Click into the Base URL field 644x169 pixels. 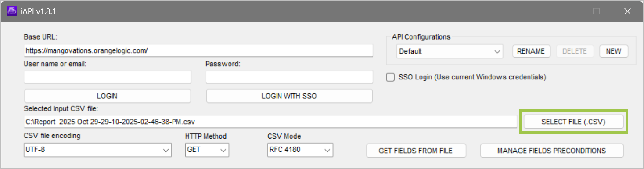(198, 50)
